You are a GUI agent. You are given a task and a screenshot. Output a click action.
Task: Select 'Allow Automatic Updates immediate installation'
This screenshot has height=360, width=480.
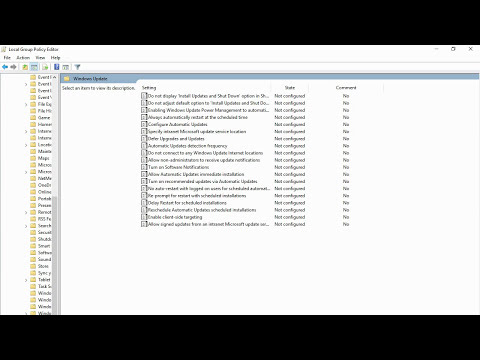196,174
